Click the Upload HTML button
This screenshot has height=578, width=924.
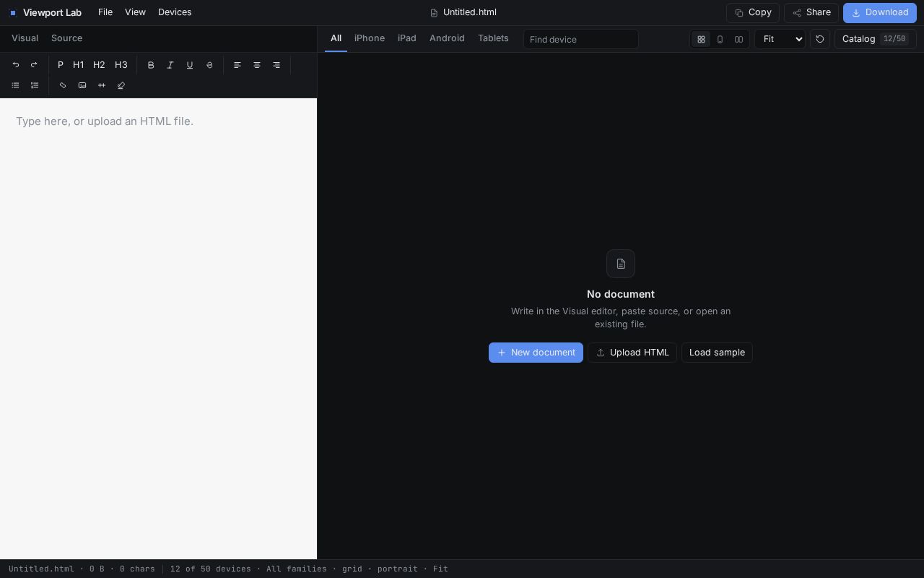(x=632, y=353)
